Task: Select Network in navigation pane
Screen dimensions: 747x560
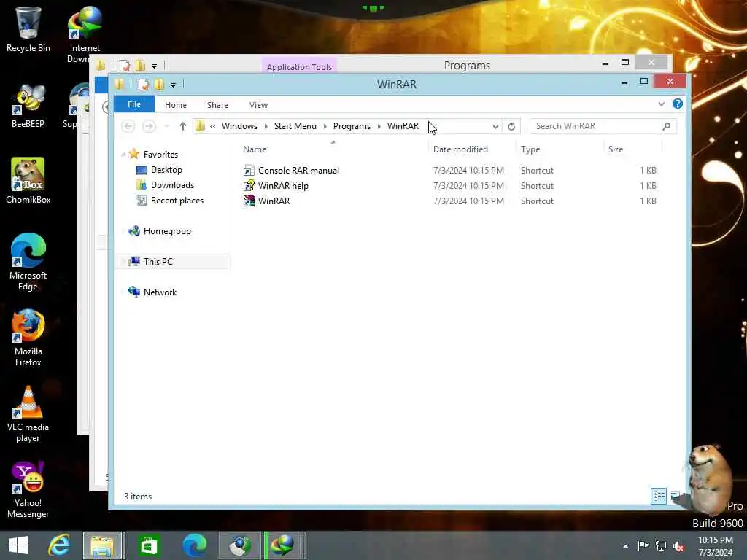Action: pos(160,292)
